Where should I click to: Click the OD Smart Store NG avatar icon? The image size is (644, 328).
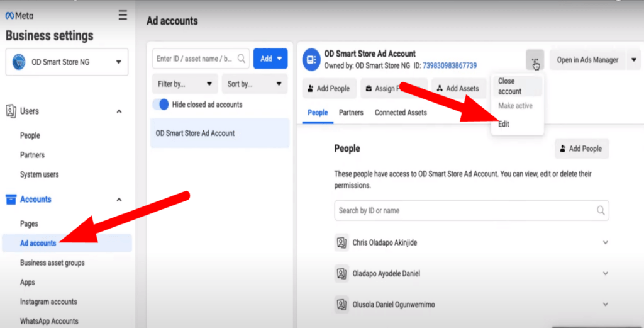18,62
